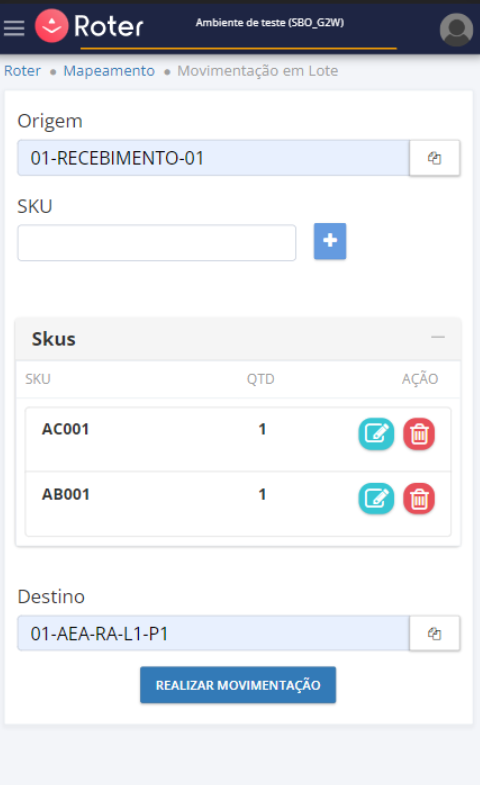Select the Skus panel header

[x=238, y=339]
